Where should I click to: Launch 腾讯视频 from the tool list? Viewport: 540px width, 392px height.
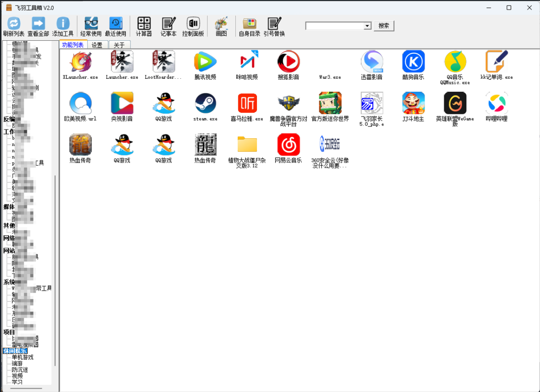click(206, 62)
